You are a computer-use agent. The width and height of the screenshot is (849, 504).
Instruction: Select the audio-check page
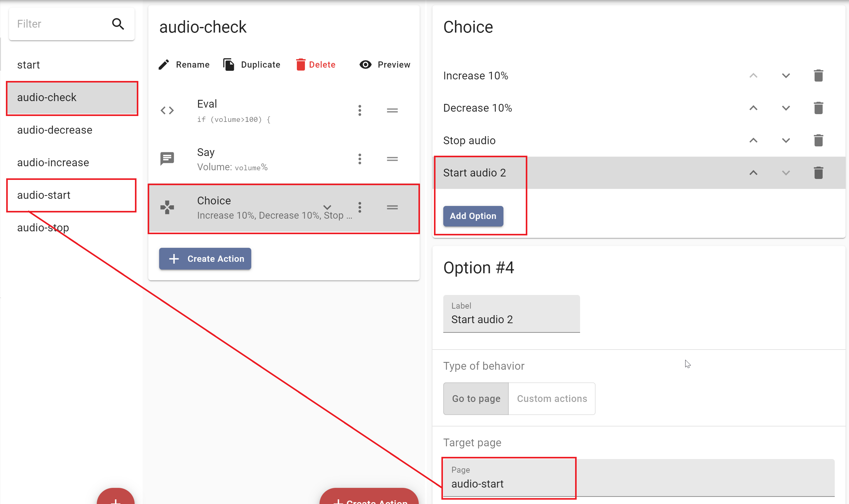tap(72, 97)
